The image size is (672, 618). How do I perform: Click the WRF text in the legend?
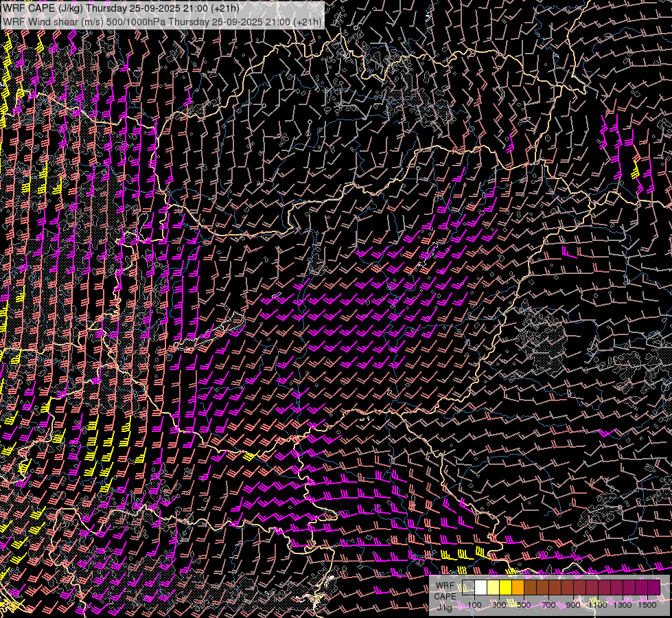click(445, 586)
